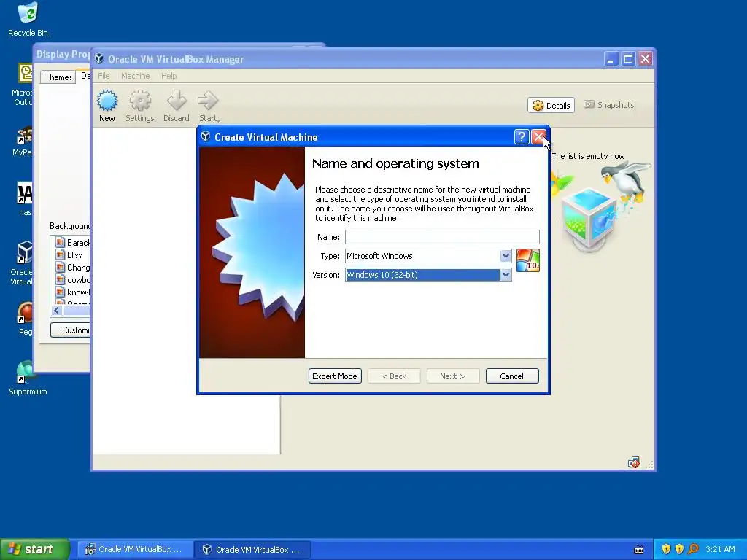Click the keyboard icon in taskbar
Screen dimensions: 747x560
pyautogui.click(x=639, y=550)
